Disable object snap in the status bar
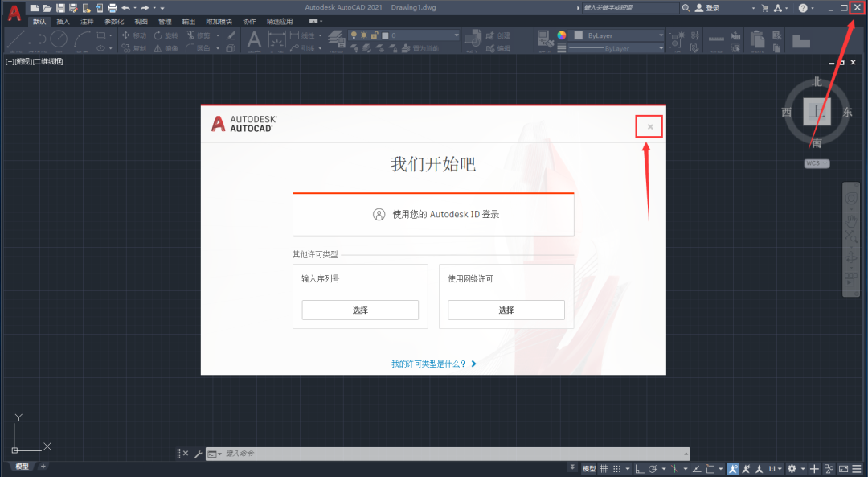This screenshot has height=477, width=868. pyautogui.click(x=711, y=468)
